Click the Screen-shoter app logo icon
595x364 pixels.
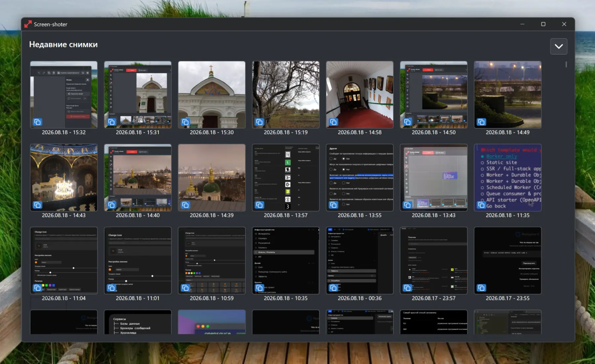pos(28,24)
